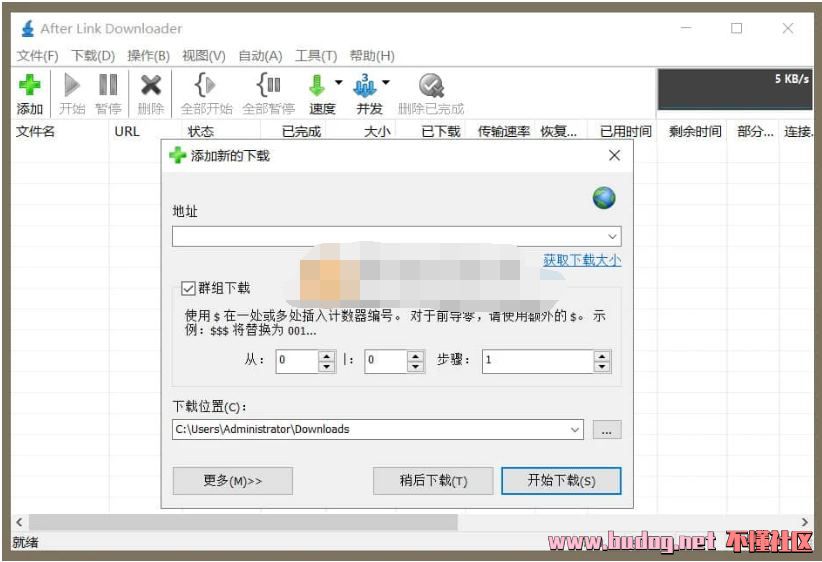Decrease the 步骤 step value
Image resolution: width=822 pixels, height=562 pixels.
tap(602, 366)
